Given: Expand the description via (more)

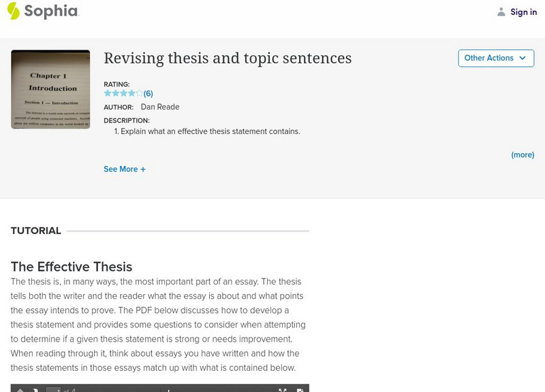Looking at the screenshot, I should click(523, 154).
